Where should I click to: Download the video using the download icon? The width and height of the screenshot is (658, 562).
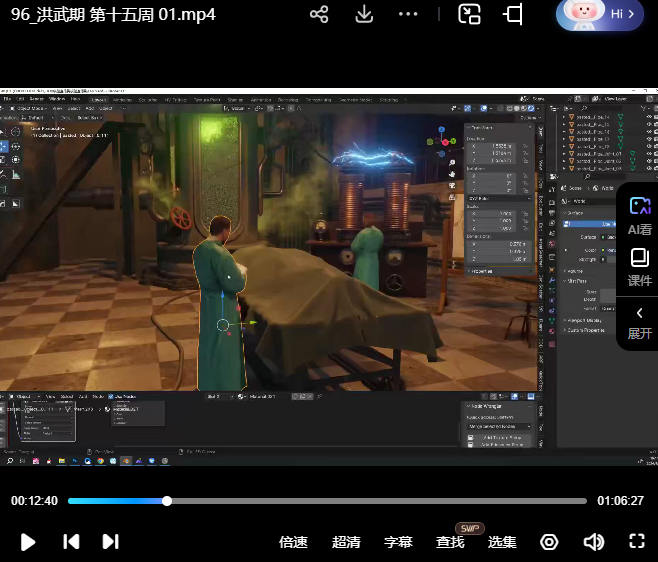365,14
